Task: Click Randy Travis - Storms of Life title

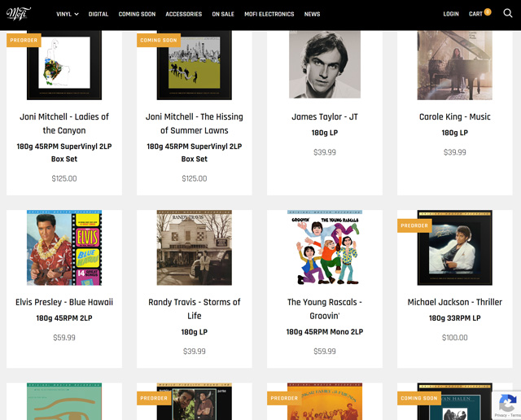Action: pyautogui.click(x=195, y=309)
